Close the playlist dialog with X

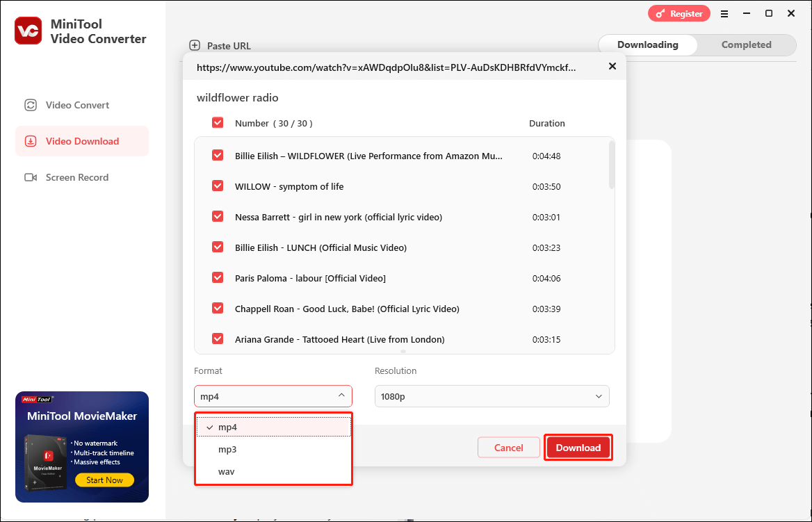(x=612, y=66)
